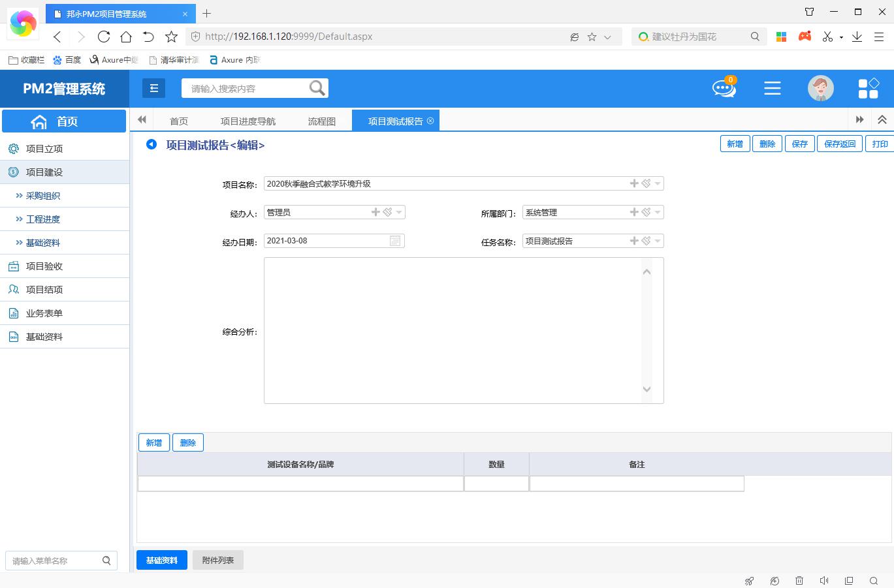Switch to the 流程图 tab

(321, 121)
